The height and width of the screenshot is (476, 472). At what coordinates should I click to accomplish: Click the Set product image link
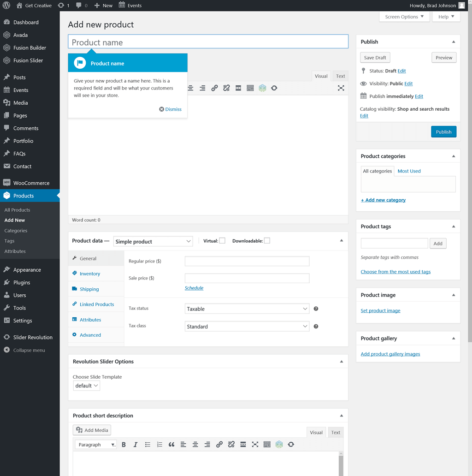coord(380,310)
